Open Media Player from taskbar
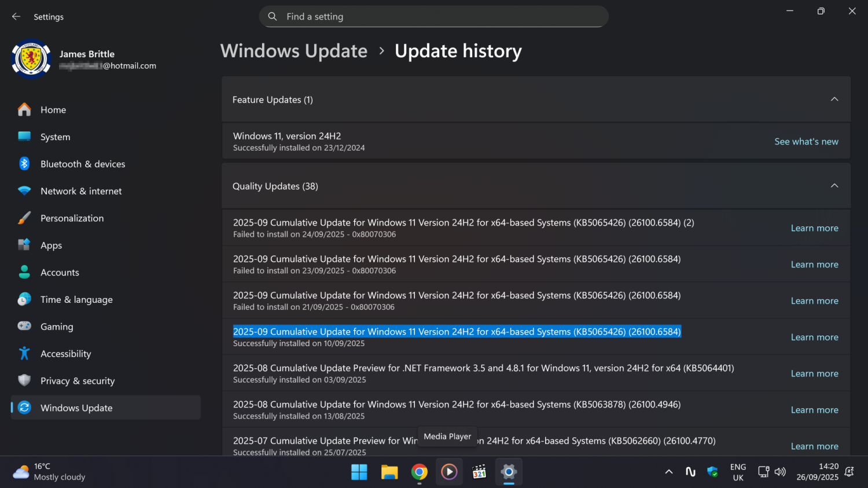This screenshot has height=488, width=868. coord(449,472)
